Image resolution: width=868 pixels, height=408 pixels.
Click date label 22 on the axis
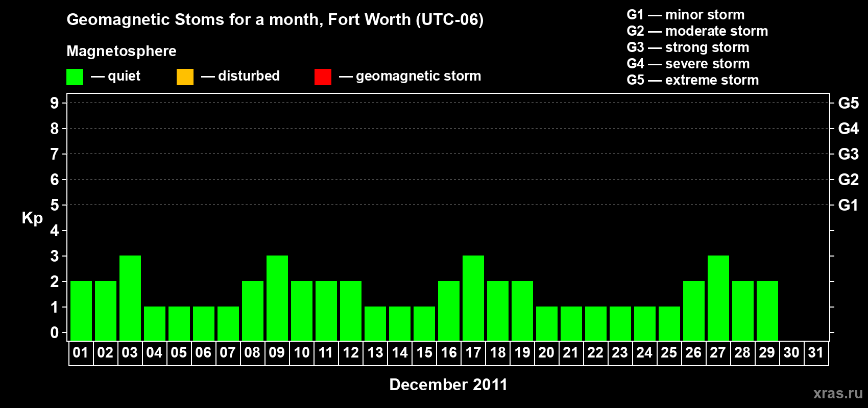pyautogui.click(x=595, y=352)
